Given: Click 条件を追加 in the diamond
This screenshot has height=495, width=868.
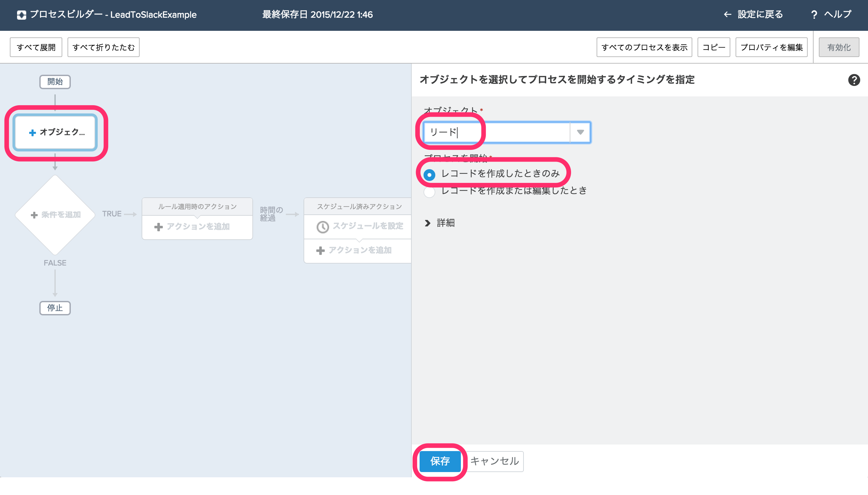Looking at the screenshot, I should point(61,215).
